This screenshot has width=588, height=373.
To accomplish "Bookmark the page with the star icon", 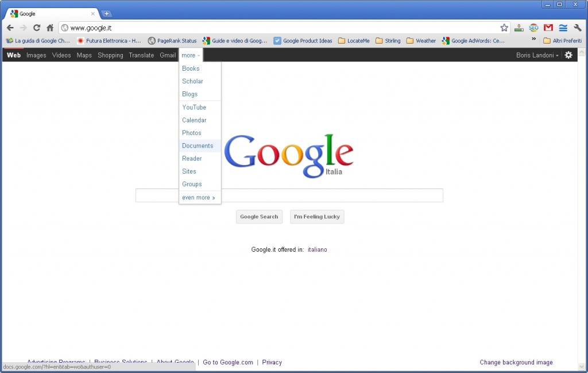I will click(504, 27).
